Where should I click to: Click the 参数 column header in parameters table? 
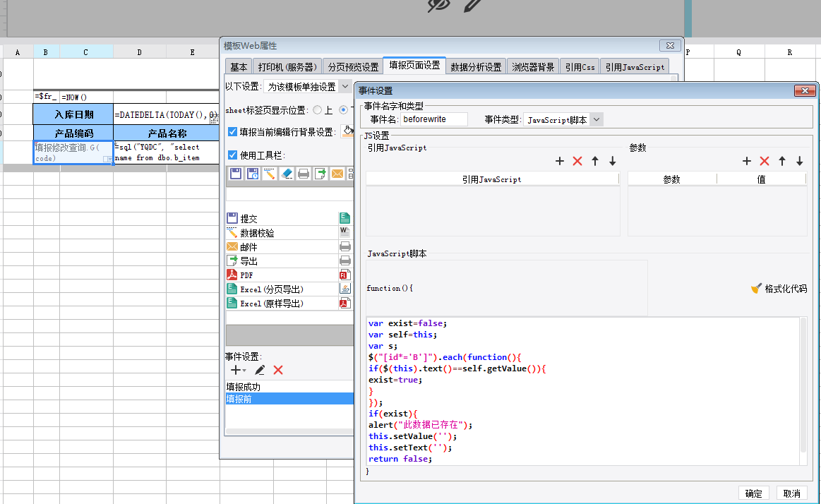672,179
